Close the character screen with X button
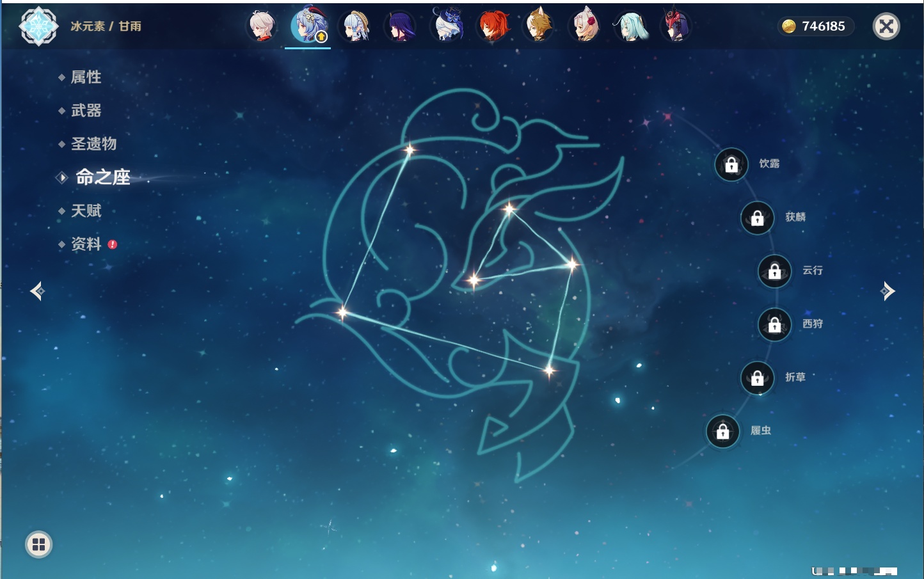 (886, 26)
